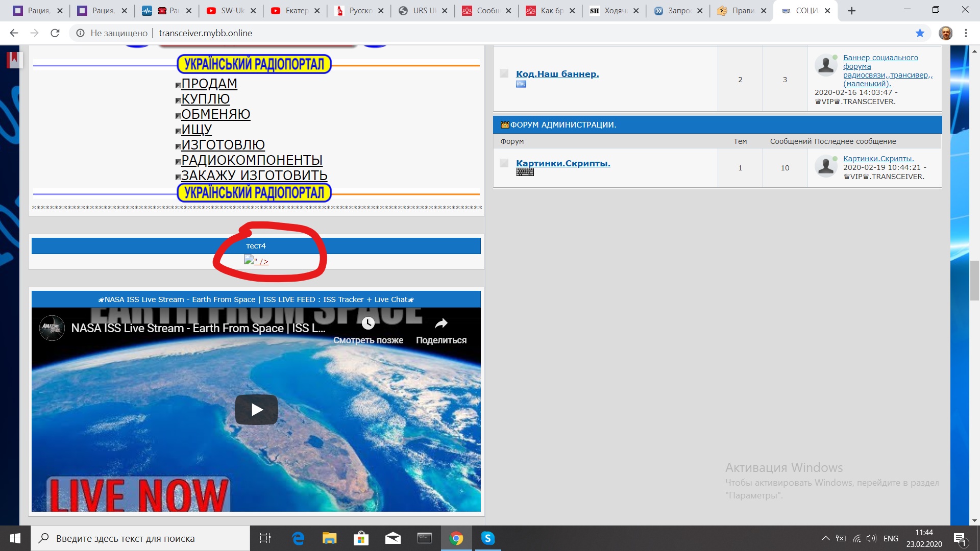
Task: Click user avatar in Картинки.Скрипты row
Action: [x=825, y=166]
